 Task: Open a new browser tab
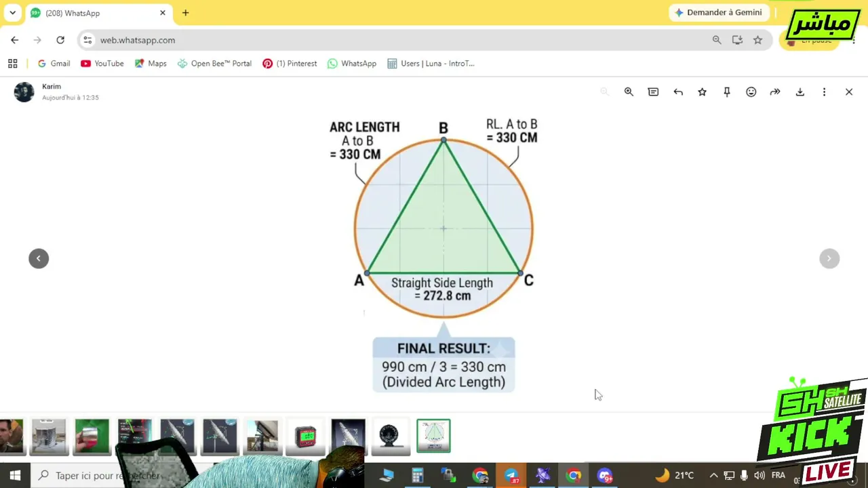click(185, 13)
